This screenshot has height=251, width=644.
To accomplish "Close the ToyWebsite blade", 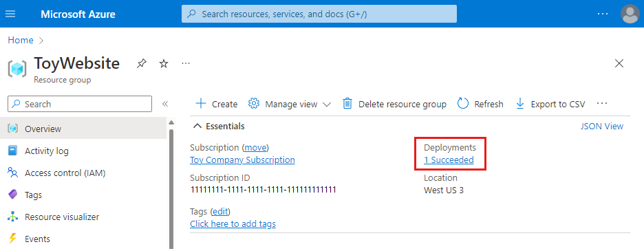I will click(619, 63).
